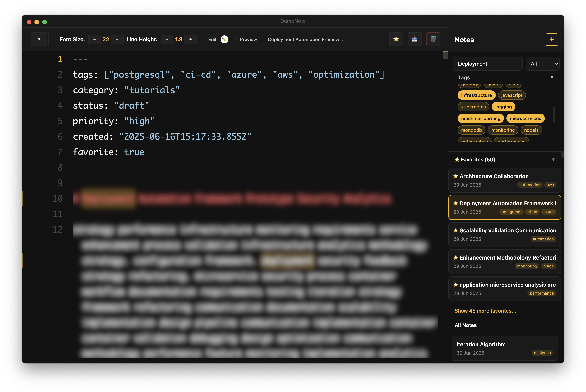Screen dimensions: 586x392
Task: Click line 3 category tutorials text
Action: 126,90
